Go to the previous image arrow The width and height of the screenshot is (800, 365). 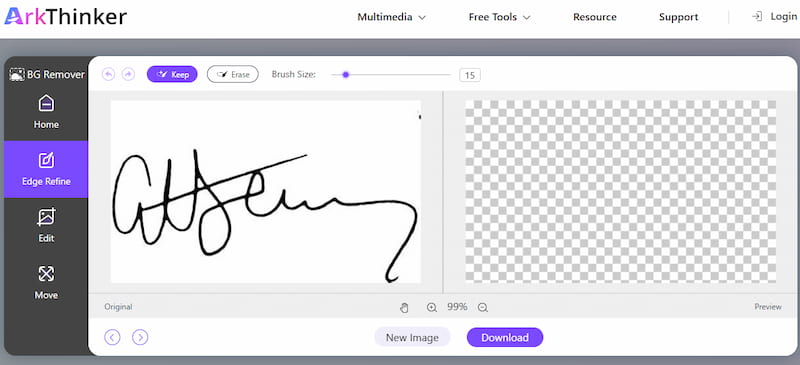112,337
